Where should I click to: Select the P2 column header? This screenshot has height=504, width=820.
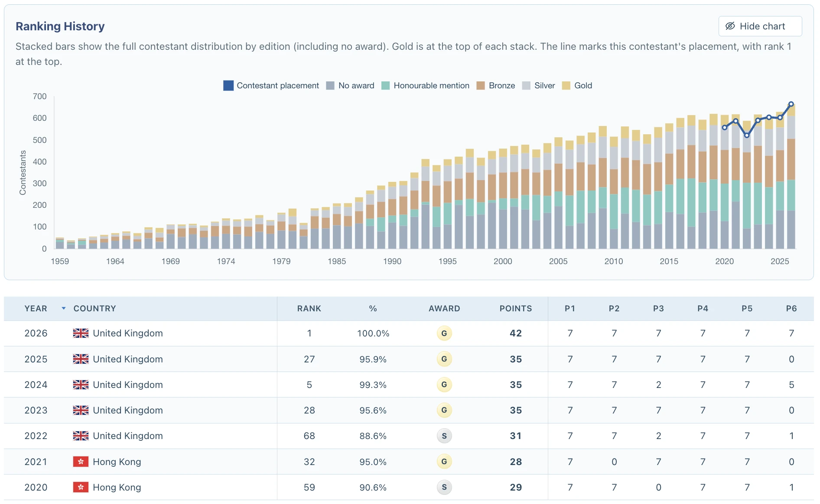click(x=614, y=309)
